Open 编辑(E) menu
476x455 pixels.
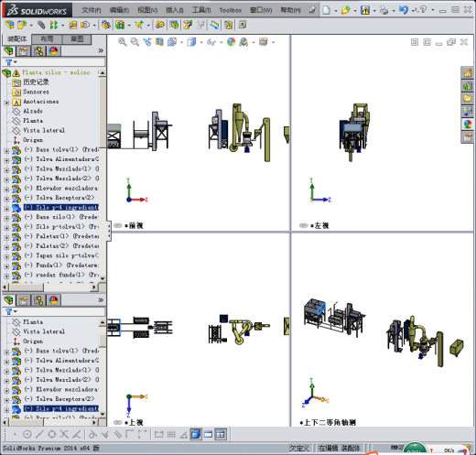(119, 10)
